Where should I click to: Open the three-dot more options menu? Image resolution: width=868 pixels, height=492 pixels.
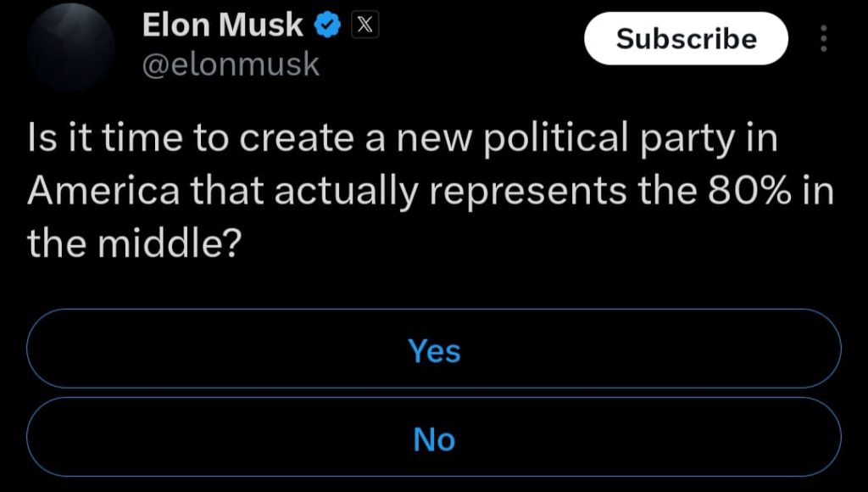[x=824, y=38]
